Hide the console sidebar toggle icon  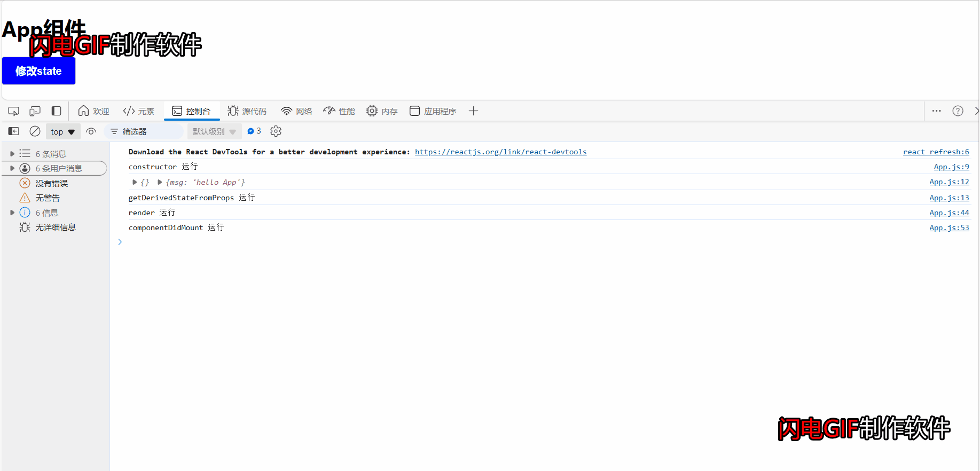tap(14, 131)
